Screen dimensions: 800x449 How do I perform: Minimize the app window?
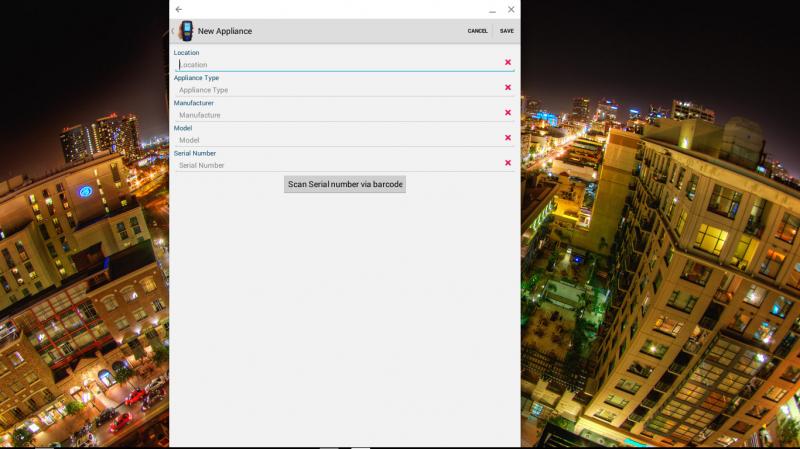[492, 10]
